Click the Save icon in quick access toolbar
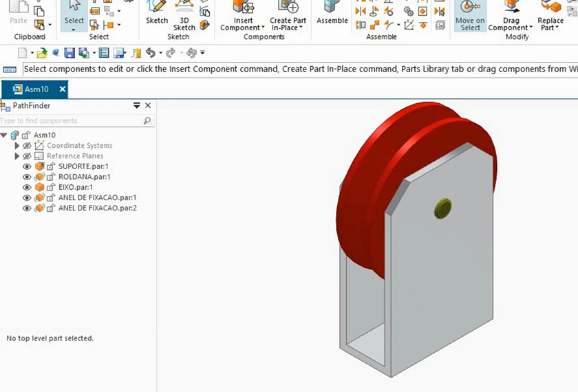Viewport: 578px width, 392px height. click(69, 53)
